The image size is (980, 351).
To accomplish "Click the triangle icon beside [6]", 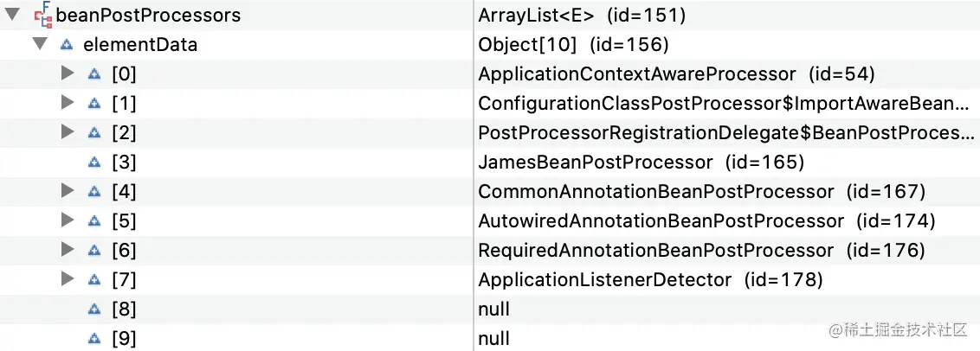I will point(94,251).
